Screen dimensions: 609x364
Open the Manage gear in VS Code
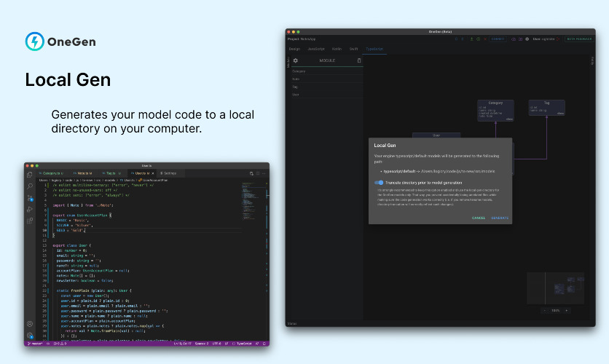pyautogui.click(x=30, y=335)
